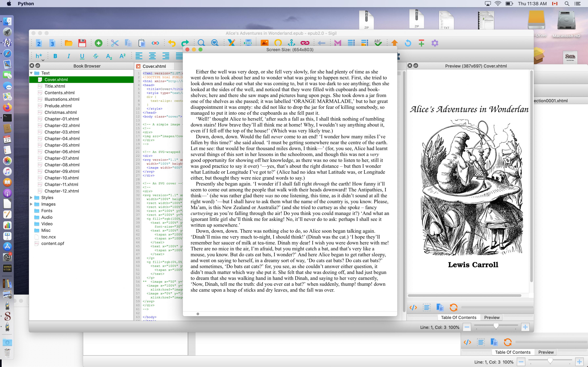The width and height of the screenshot is (588, 367).
Task: Click the zoom-in plus button in Sigil status bar
Action: [x=525, y=327]
